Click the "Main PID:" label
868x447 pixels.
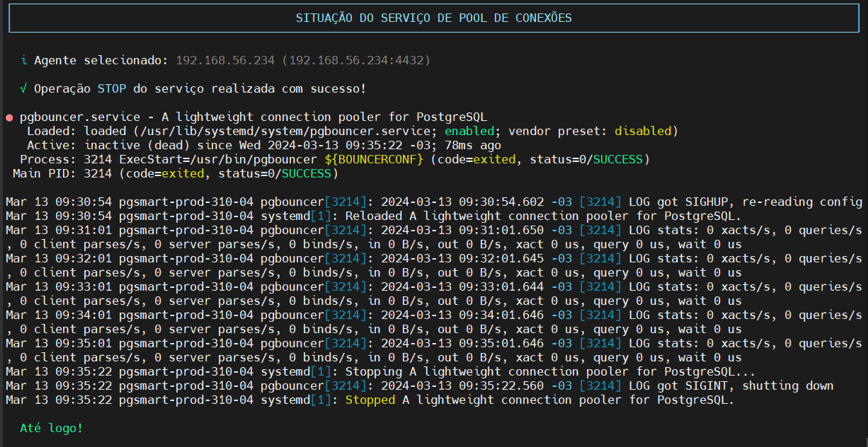pyautogui.click(x=45, y=173)
